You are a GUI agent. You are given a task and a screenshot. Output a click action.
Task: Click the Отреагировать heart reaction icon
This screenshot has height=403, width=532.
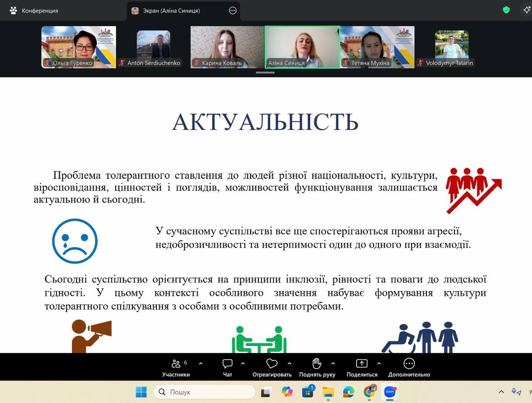pyautogui.click(x=272, y=364)
